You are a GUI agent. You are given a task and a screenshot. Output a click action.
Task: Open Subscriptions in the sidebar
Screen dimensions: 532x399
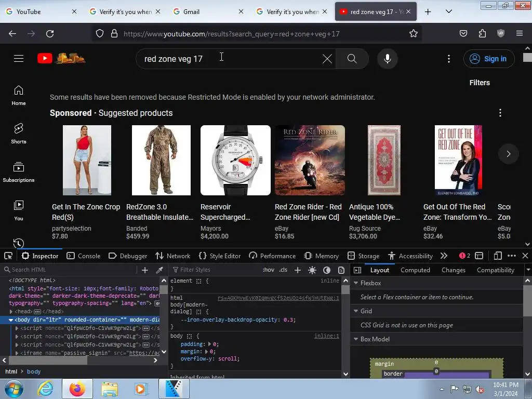coord(19,172)
